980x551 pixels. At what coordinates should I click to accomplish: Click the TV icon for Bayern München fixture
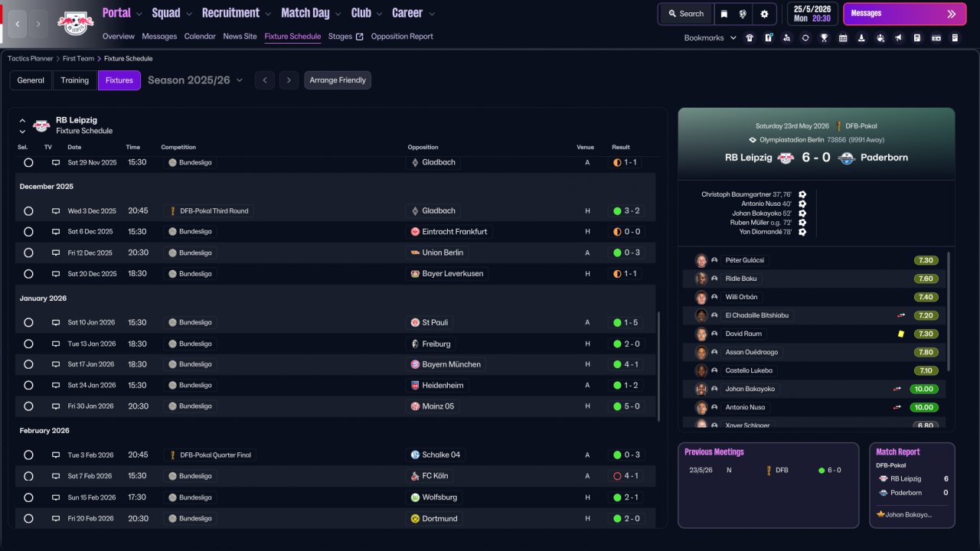(56, 364)
